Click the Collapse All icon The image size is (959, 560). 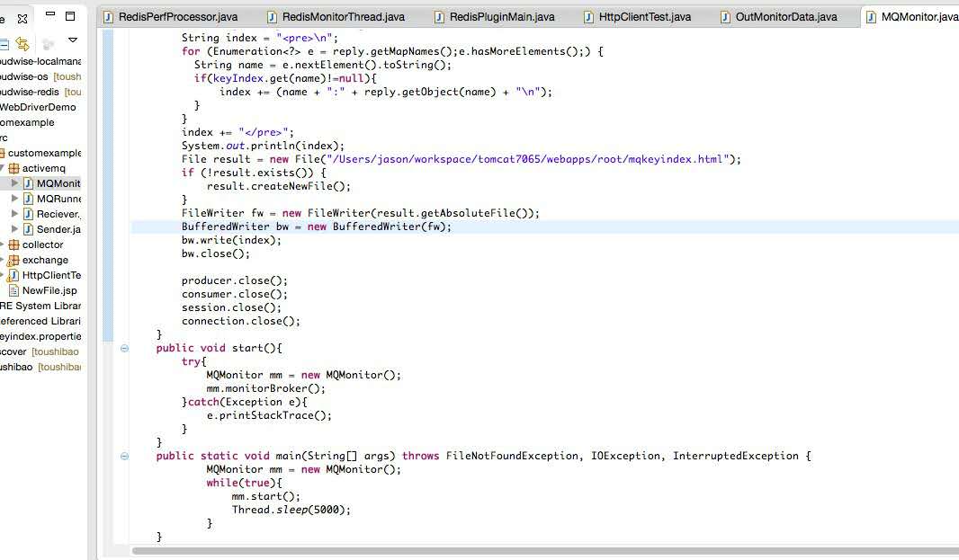coord(4,43)
